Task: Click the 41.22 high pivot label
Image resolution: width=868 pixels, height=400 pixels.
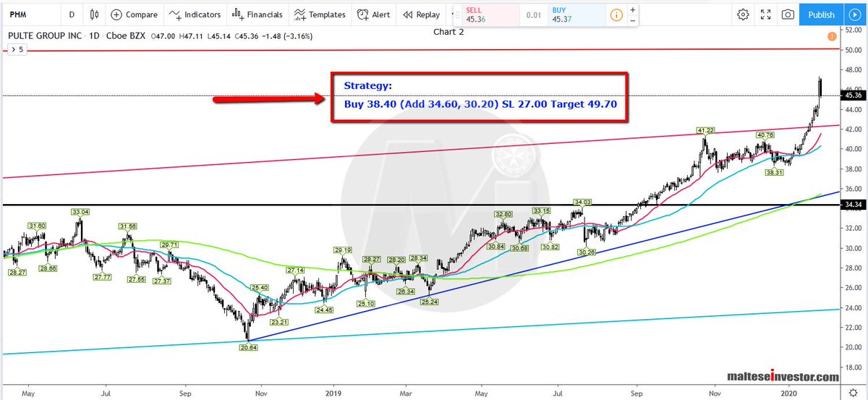Action: [x=705, y=130]
